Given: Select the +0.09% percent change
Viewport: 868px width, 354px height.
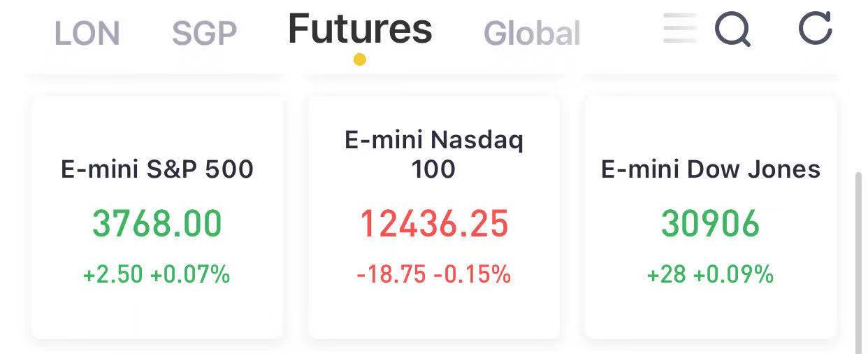Looking at the screenshot, I should [734, 274].
